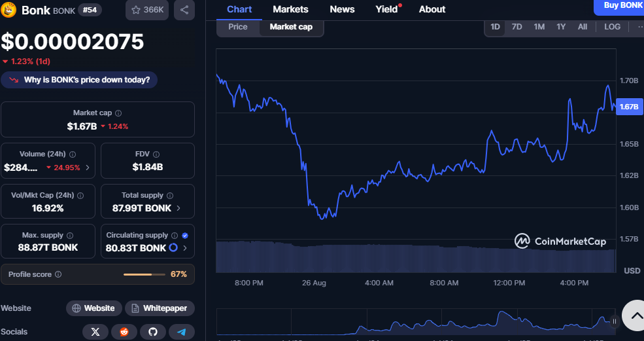This screenshot has height=341, width=644.
Task: Click the Profile score progress bar
Action: tap(144, 274)
